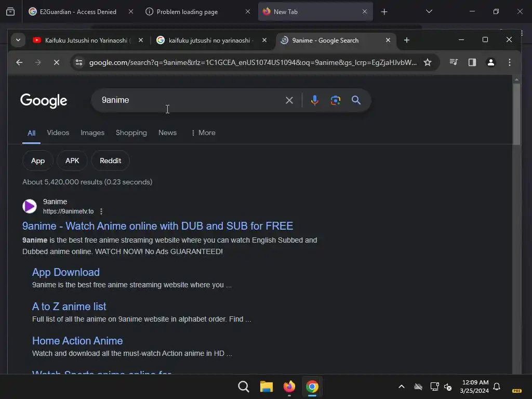
Task: Expand the More search filters menu
Action: pos(203,132)
